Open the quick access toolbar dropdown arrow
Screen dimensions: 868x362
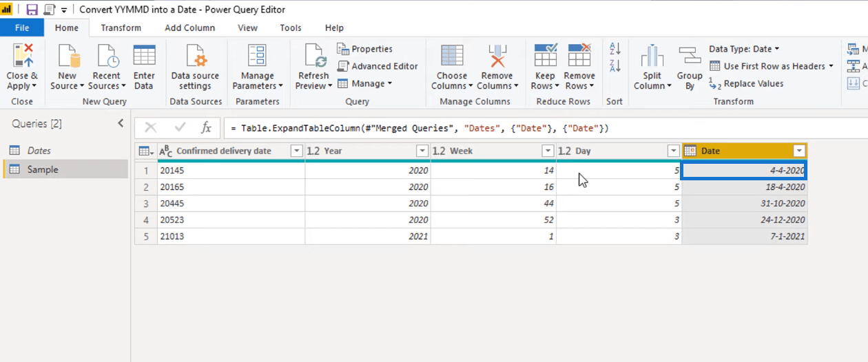click(64, 10)
